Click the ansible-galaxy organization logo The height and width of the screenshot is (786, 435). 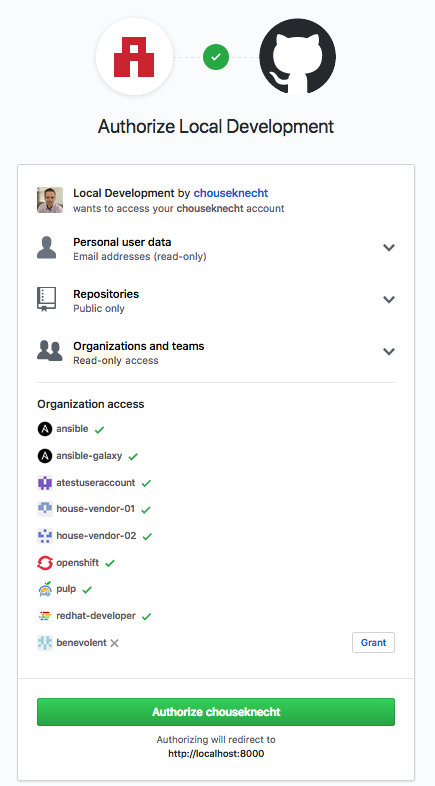click(45, 456)
